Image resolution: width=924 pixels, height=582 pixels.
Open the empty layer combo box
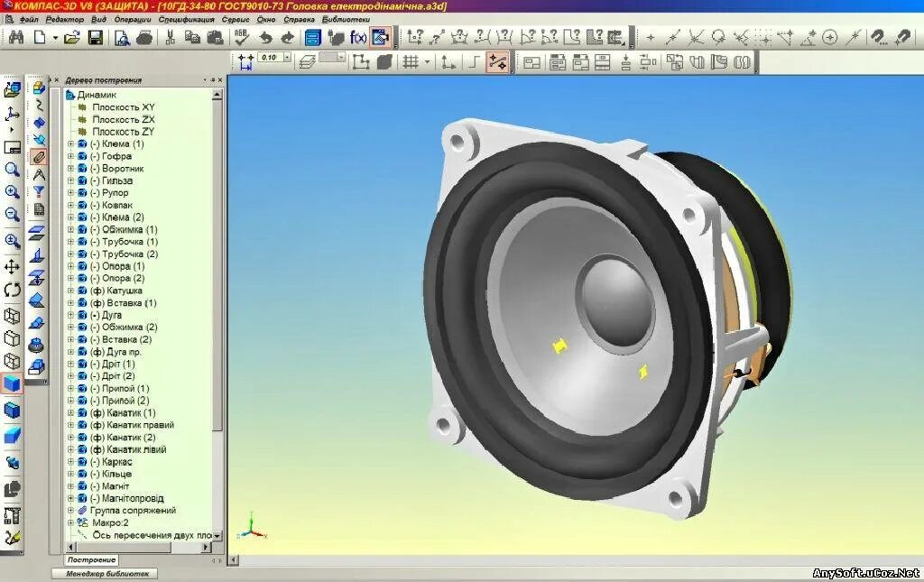tap(332, 57)
